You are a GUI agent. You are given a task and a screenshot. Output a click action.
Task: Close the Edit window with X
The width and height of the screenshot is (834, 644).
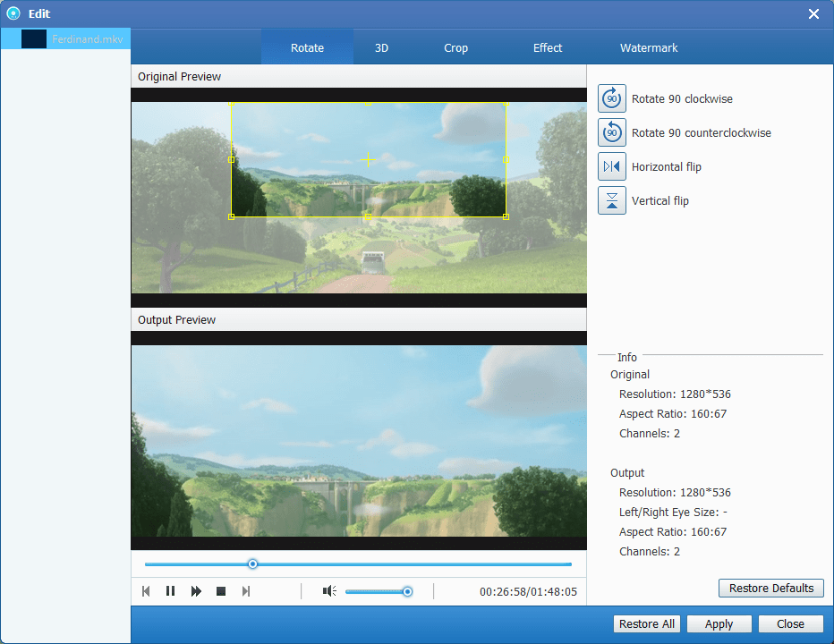[x=813, y=13]
